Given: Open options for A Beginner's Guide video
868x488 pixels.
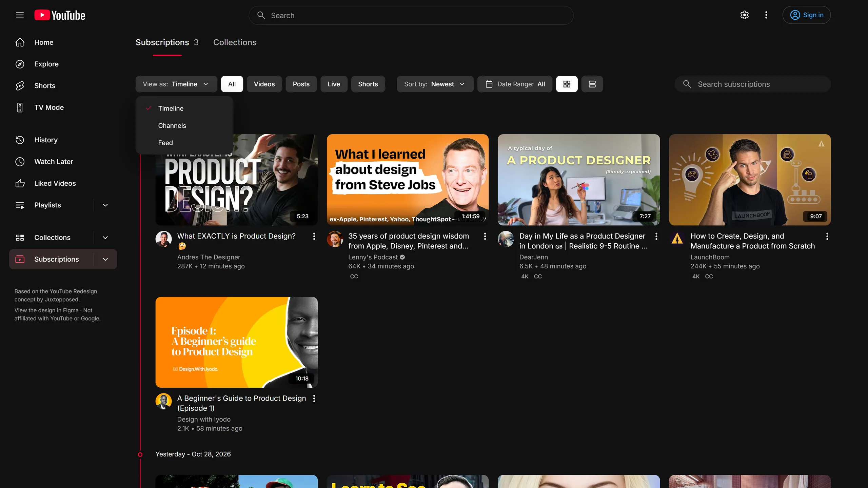Looking at the screenshot, I should pos(314,399).
